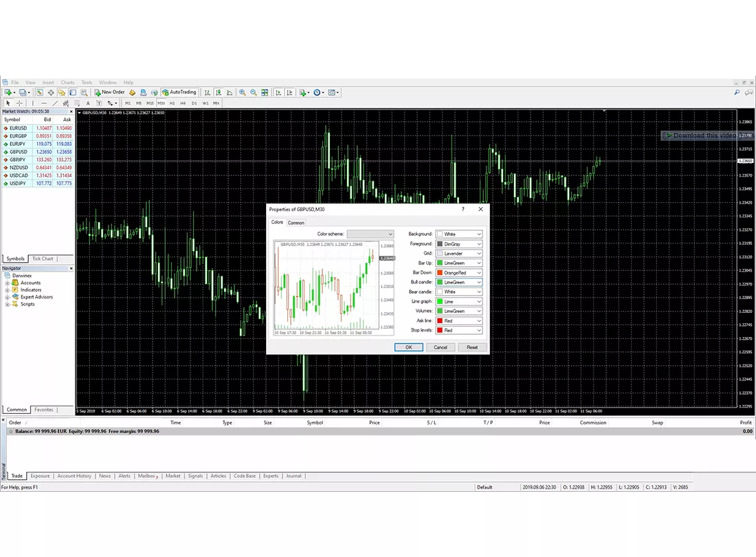Select the USDCAD row in Market Watch
The width and height of the screenshot is (756, 557).
pyautogui.click(x=38, y=175)
